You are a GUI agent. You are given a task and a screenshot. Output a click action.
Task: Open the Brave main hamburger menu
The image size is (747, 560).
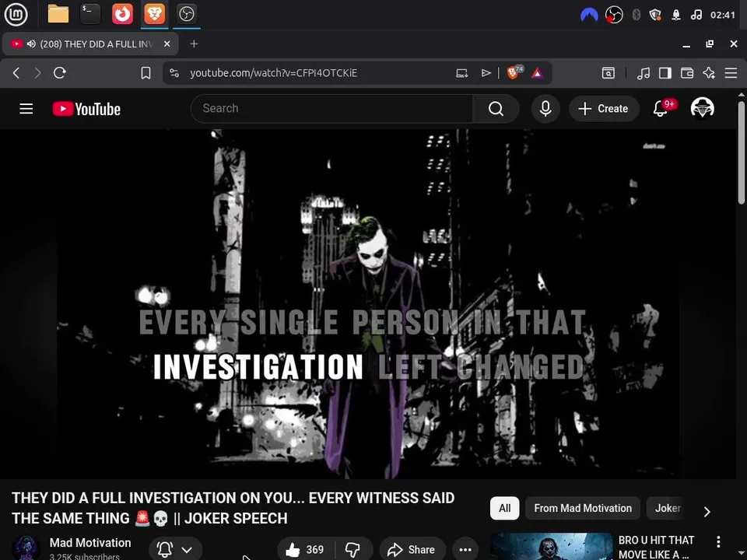tap(731, 73)
